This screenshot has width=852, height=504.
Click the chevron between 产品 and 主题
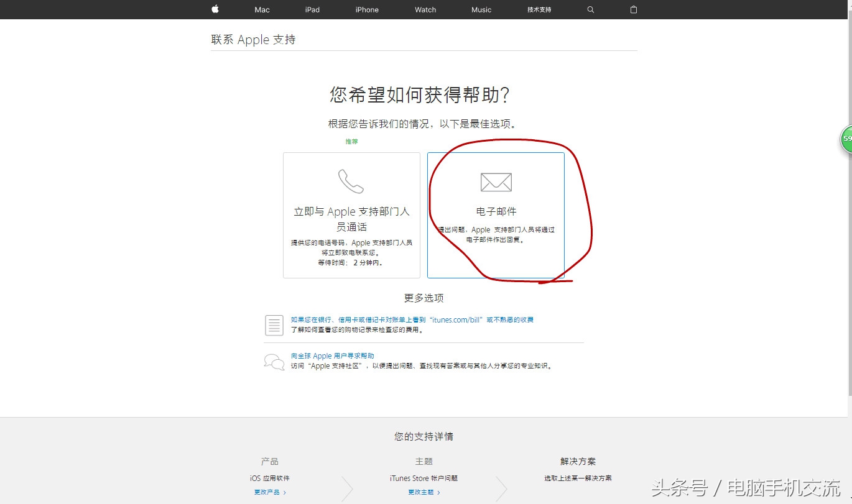coord(347,489)
